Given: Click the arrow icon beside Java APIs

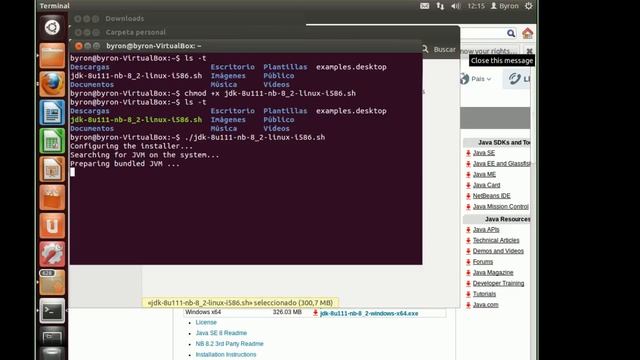Looking at the screenshot, I should (x=468, y=230).
